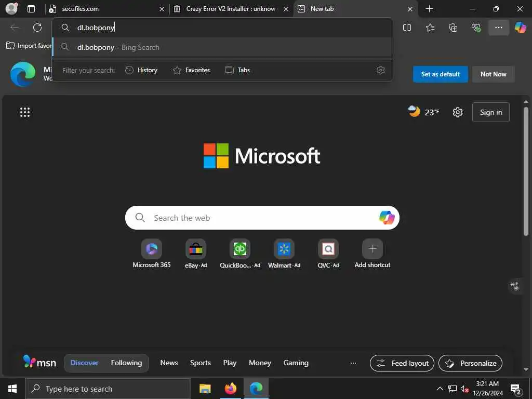Click the Not Now button
The image size is (532, 399).
point(493,74)
